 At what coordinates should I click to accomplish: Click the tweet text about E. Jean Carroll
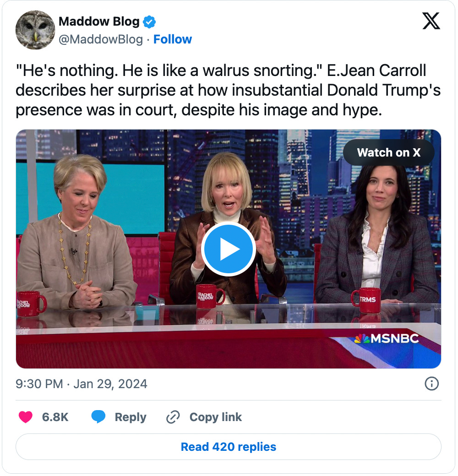228,90
